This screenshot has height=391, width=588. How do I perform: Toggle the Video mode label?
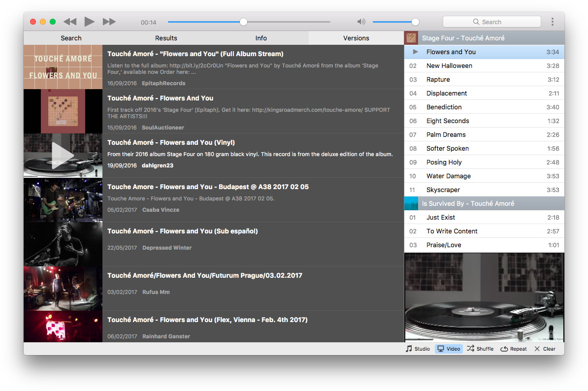coord(453,349)
